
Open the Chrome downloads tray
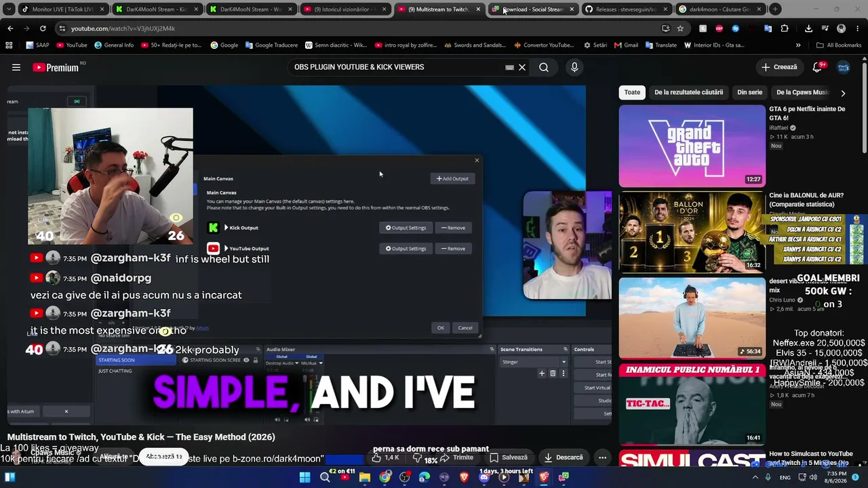coord(808,28)
